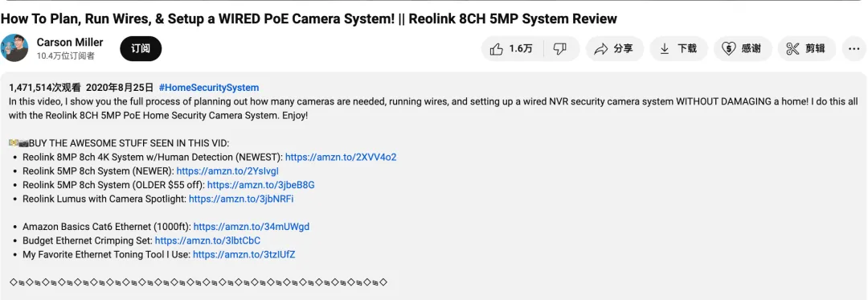
Task: Open Budget Ethernet Crimping Set link
Action: [207, 240]
